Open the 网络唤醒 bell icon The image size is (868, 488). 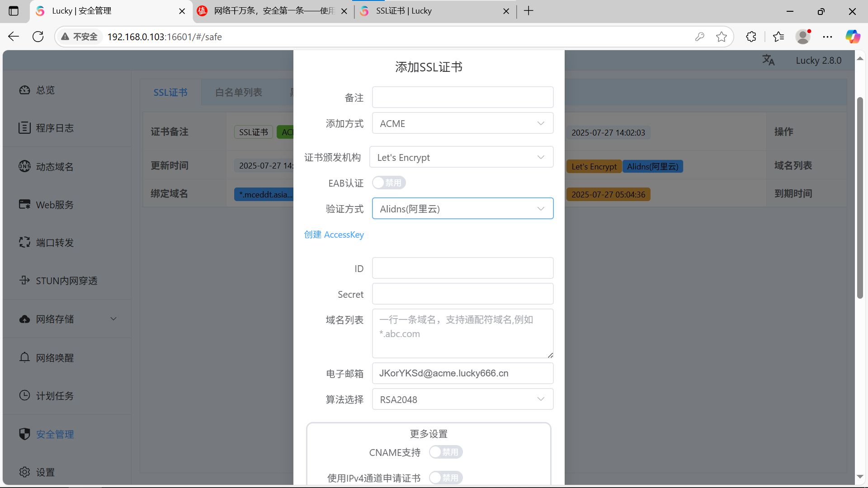24,357
